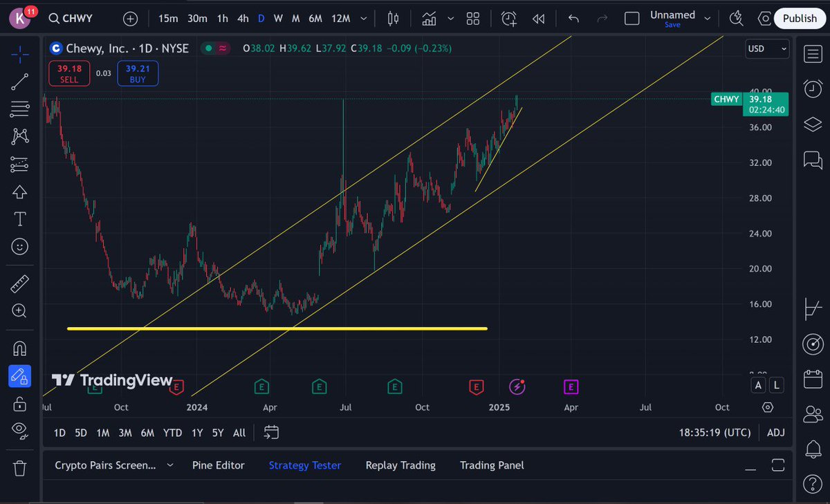Open the go to date calendar

[x=271, y=433]
